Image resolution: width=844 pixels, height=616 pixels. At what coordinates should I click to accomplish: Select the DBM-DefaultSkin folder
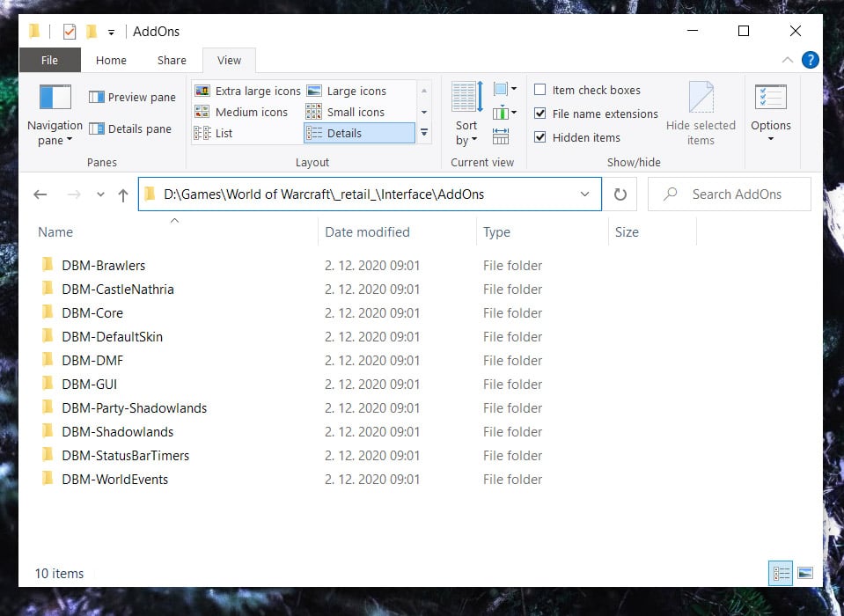tap(112, 336)
